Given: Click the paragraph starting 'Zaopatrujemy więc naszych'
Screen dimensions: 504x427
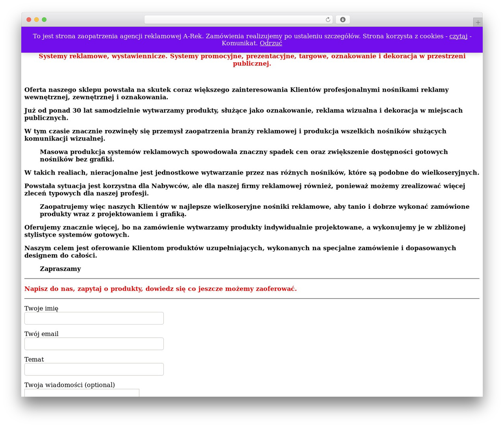Looking at the screenshot, I should [255, 210].
